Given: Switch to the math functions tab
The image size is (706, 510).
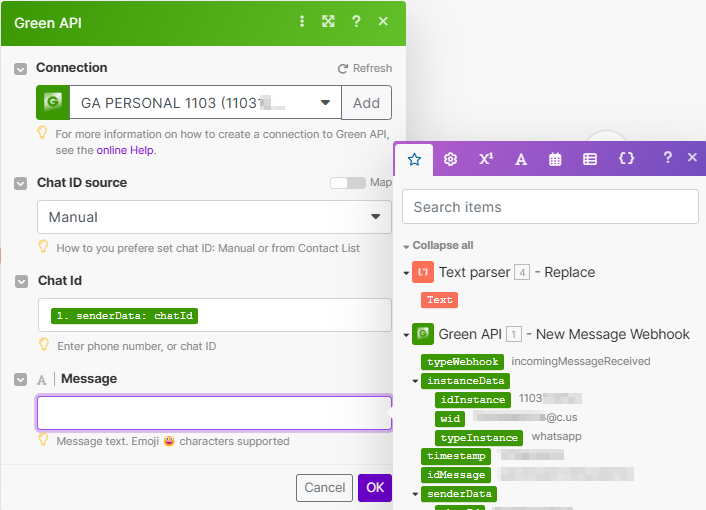Looking at the screenshot, I should pos(485,159).
